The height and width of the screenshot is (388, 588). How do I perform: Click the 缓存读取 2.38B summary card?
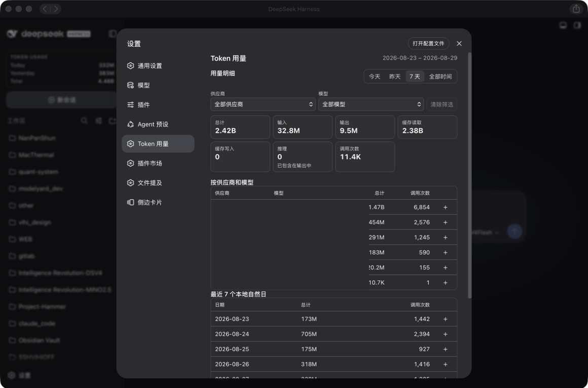(427, 127)
